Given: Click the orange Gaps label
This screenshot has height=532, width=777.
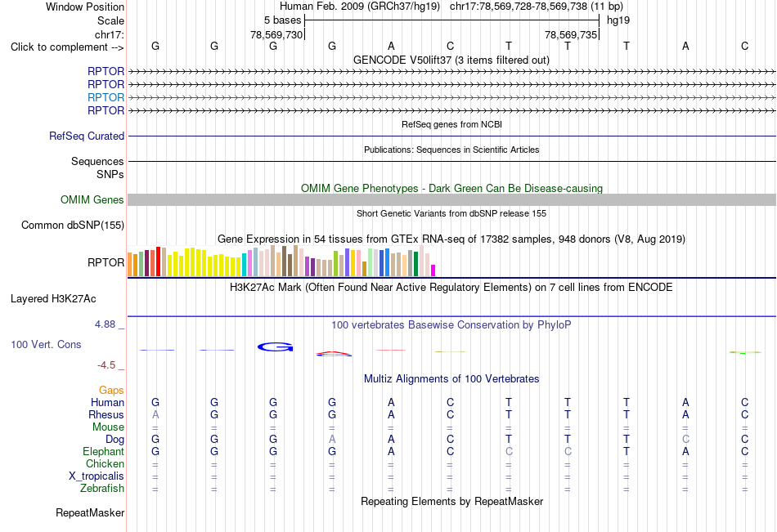Looking at the screenshot, I should 111,391.
